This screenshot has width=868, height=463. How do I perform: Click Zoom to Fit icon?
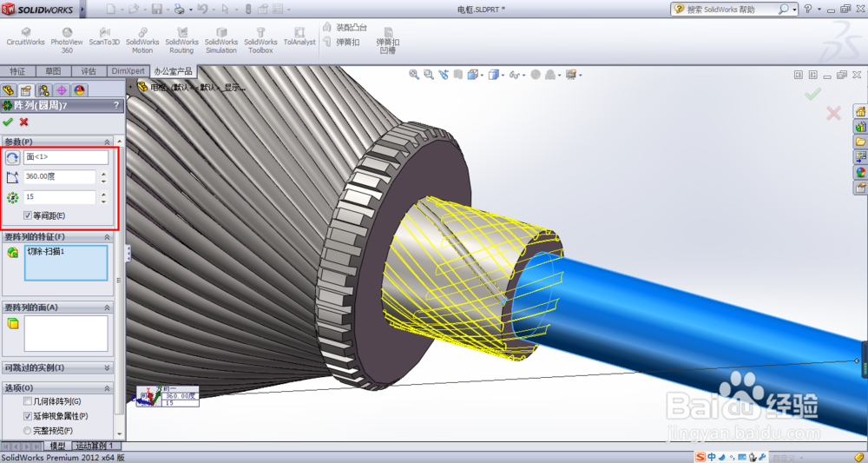[413, 74]
